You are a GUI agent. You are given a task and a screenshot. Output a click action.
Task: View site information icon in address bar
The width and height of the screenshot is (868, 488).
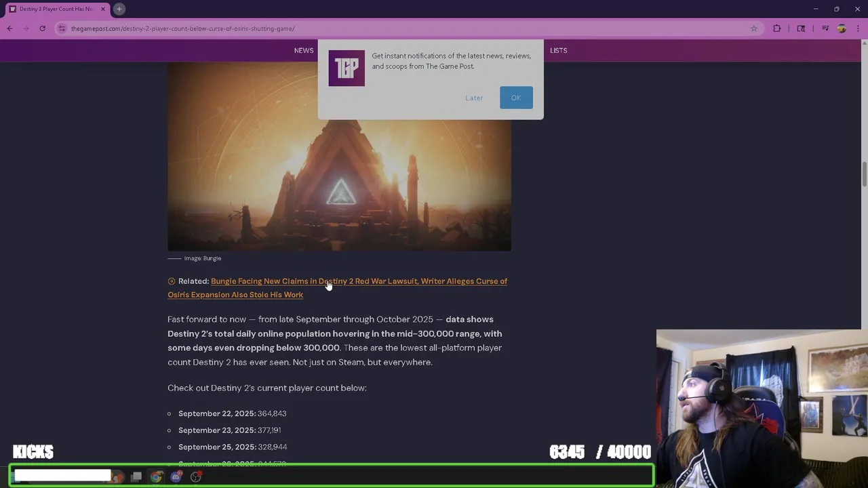[x=62, y=28]
